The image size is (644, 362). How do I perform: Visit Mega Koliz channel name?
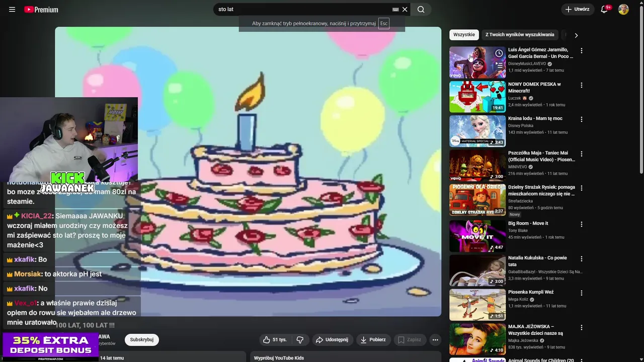(x=518, y=299)
